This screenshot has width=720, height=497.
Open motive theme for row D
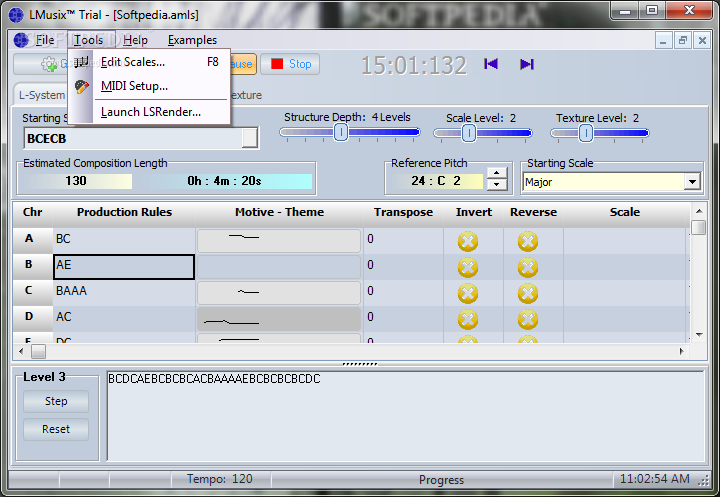click(x=279, y=319)
